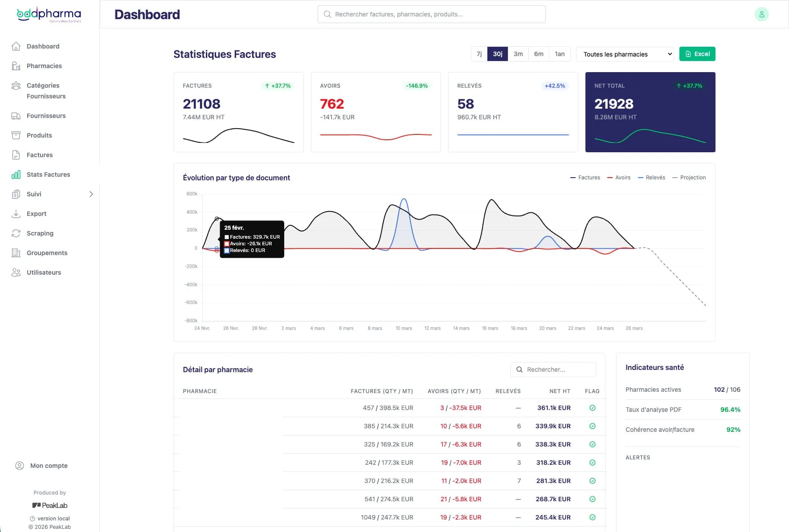Click the Stats Factures chart icon
This screenshot has width=789, height=532.
pyautogui.click(x=16, y=175)
